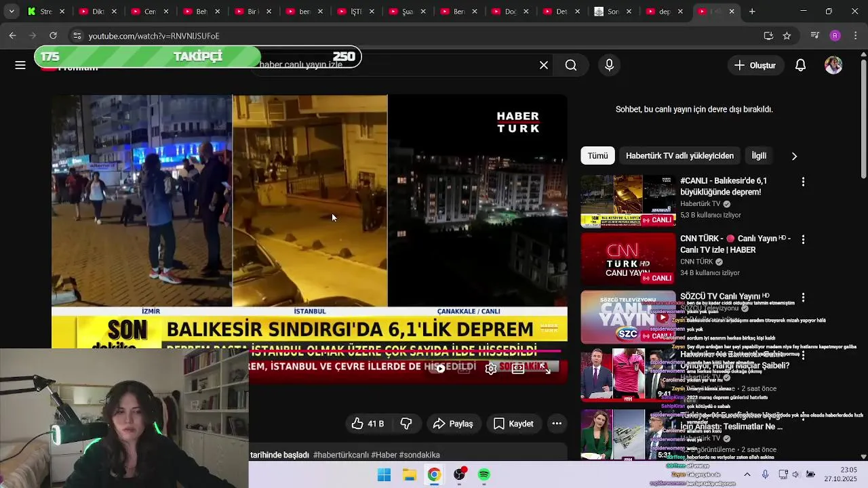Screen dimensions: 868x488
Task: Open options for CNN TÜRK Canlı Yayın video
Action: coord(803,240)
